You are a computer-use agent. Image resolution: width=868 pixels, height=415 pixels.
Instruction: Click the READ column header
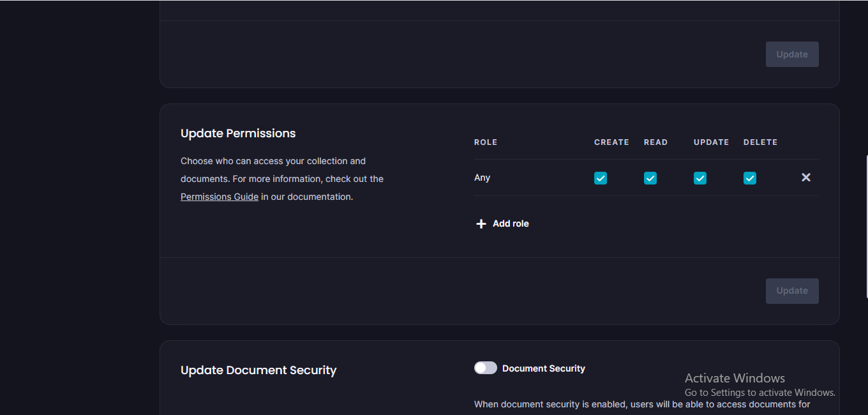(x=655, y=142)
